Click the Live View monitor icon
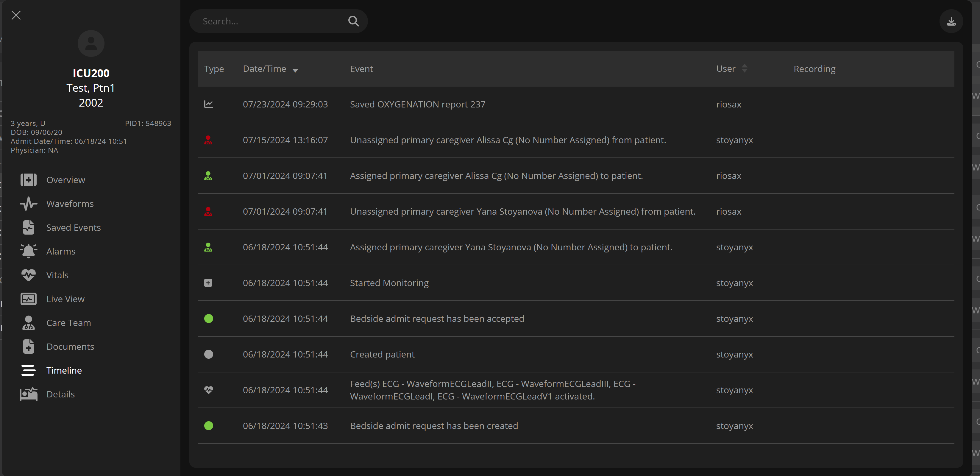The width and height of the screenshot is (980, 476). pyautogui.click(x=29, y=299)
